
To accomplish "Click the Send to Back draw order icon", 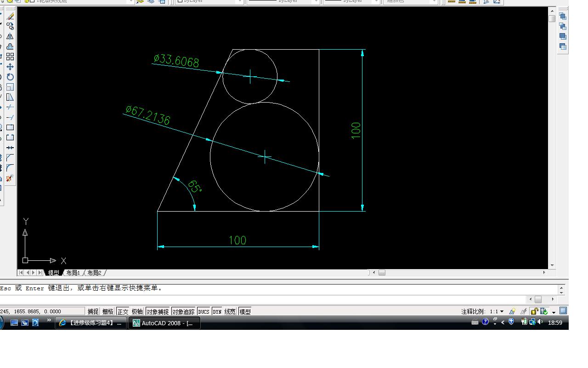I will (563, 26).
